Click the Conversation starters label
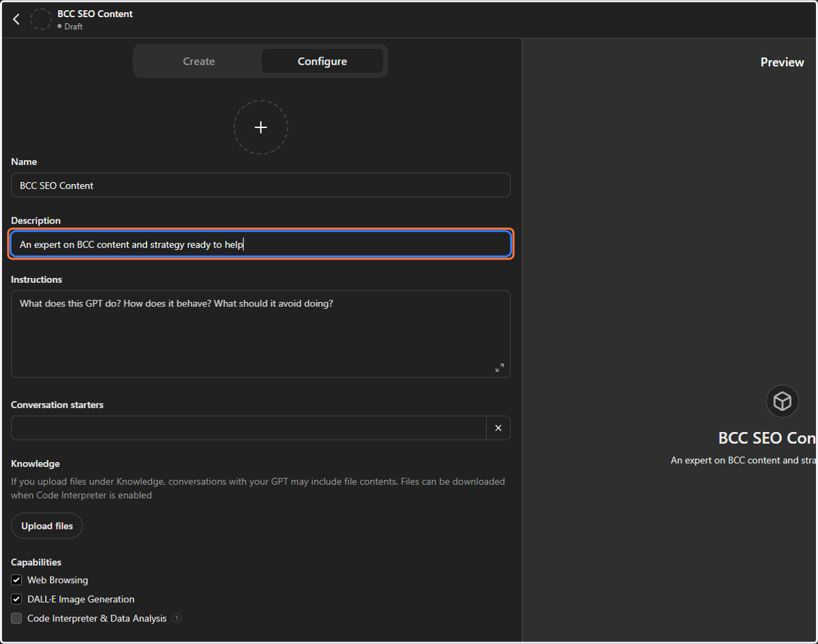 click(57, 405)
